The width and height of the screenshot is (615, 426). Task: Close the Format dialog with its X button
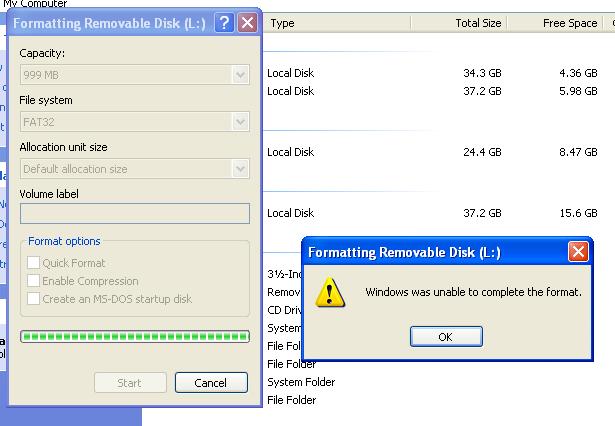click(247, 23)
